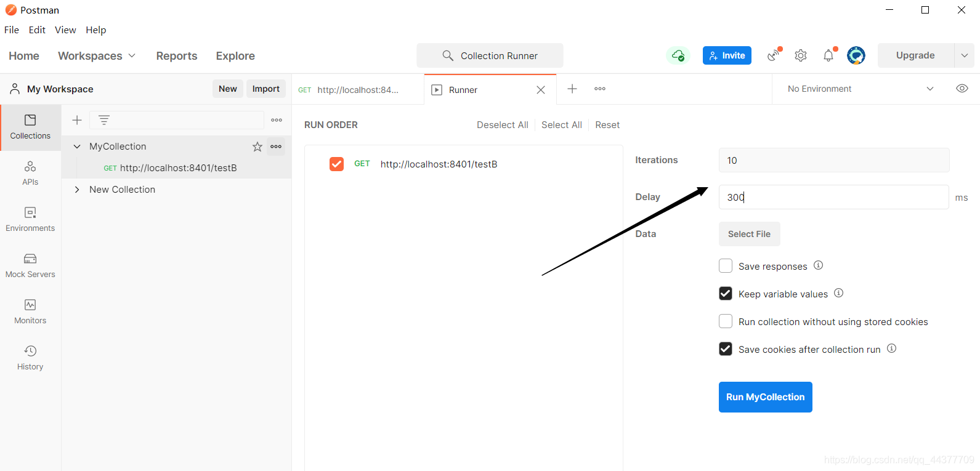This screenshot has height=471, width=980.
Task: Click the Invite button
Action: (x=727, y=55)
